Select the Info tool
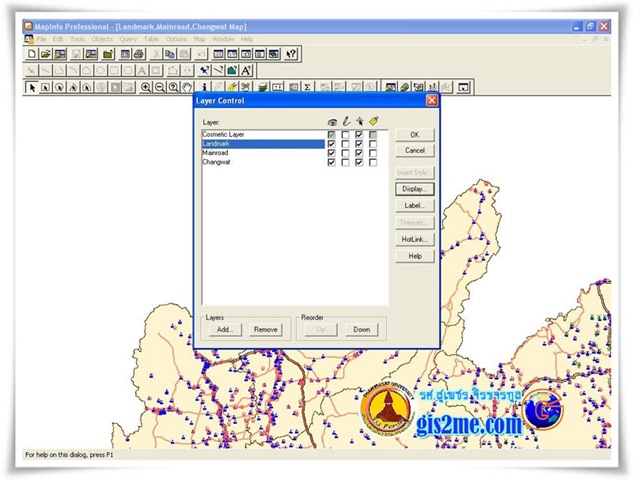Viewport: 633px width, 480px height. [x=205, y=87]
